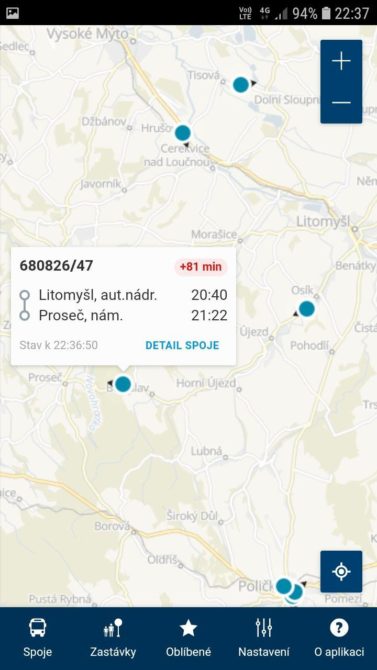Open Oblíbené star favorites

(x=188, y=638)
